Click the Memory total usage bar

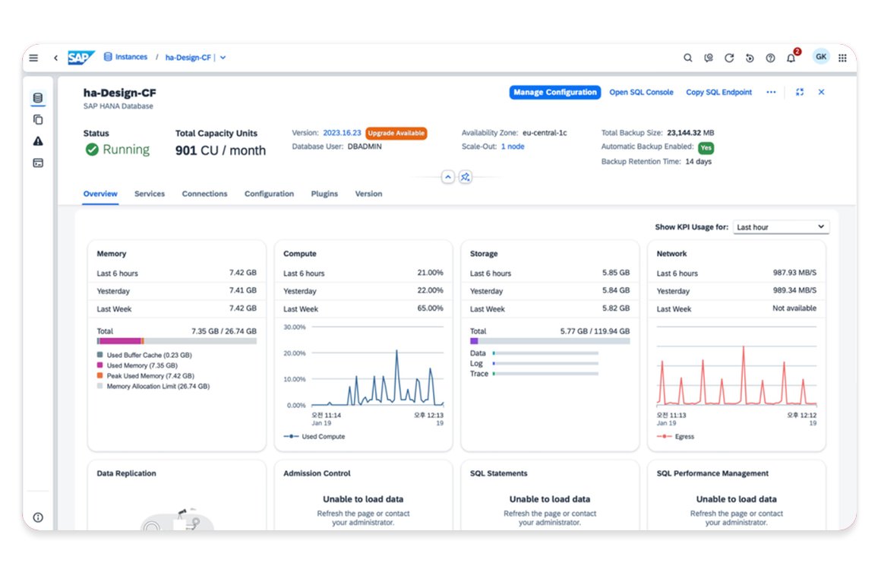pyautogui.click(x=176, y=341)
